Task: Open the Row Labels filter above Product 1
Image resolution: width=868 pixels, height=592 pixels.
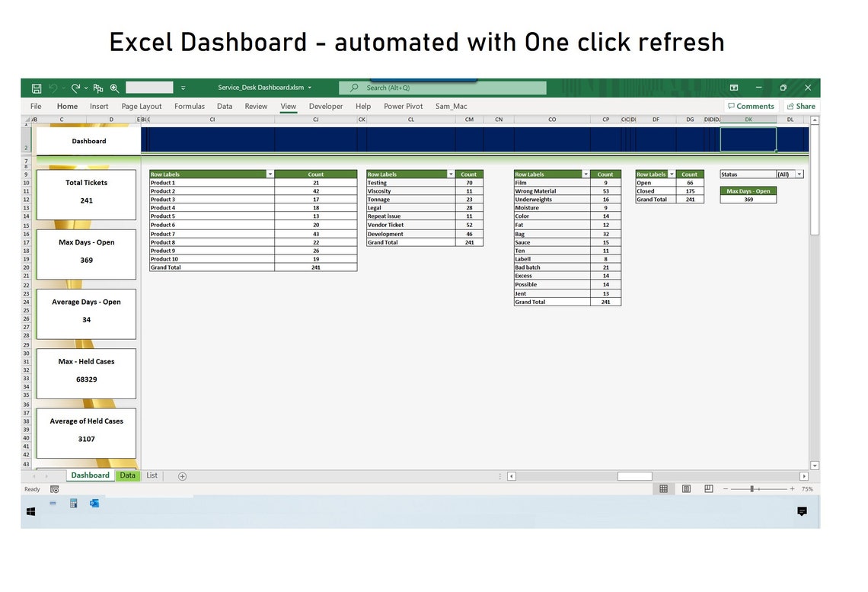Action: coord(270,174)
